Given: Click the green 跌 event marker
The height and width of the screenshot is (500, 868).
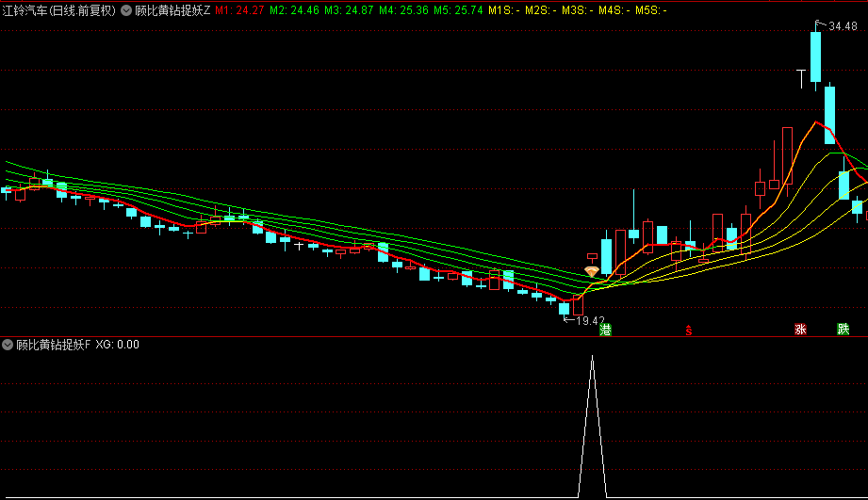Looking at the screenshot, I should [843, 330].
